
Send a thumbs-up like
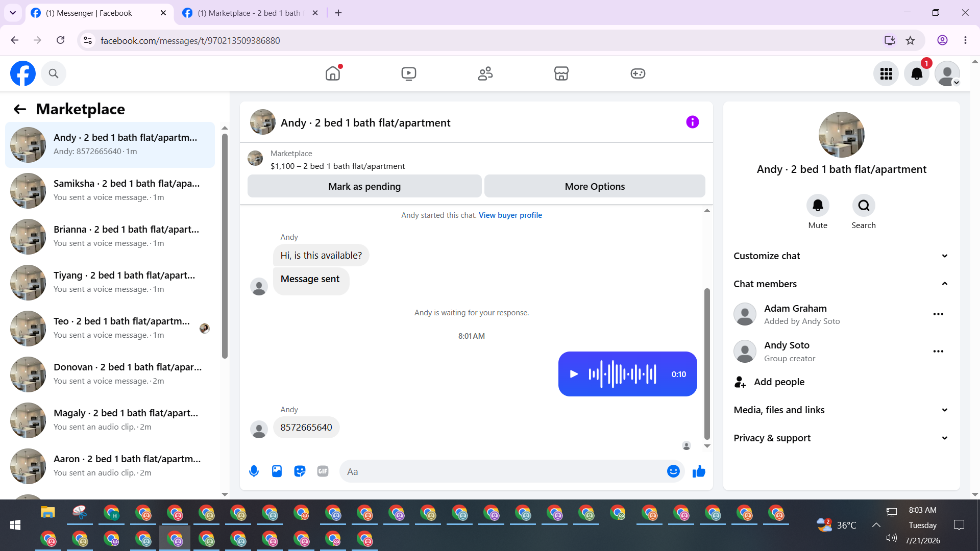click(699, 471)
